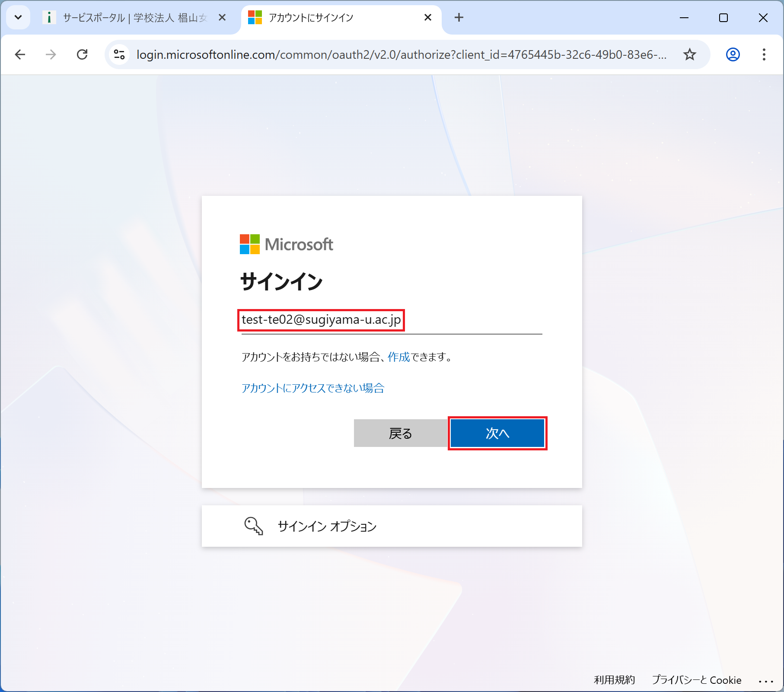Click the email address input field
784x692 pixels.
pyautogui.click(x=391, y=320)
